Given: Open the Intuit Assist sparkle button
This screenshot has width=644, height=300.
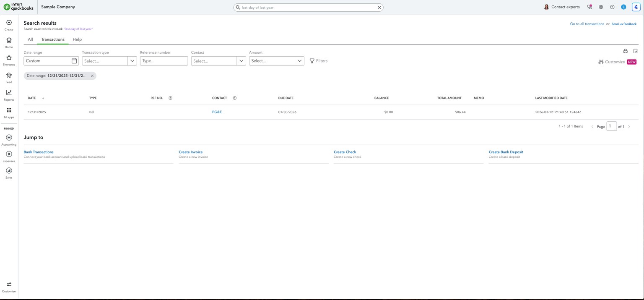Looking at the screenshot, I should [x=636, y=7].
